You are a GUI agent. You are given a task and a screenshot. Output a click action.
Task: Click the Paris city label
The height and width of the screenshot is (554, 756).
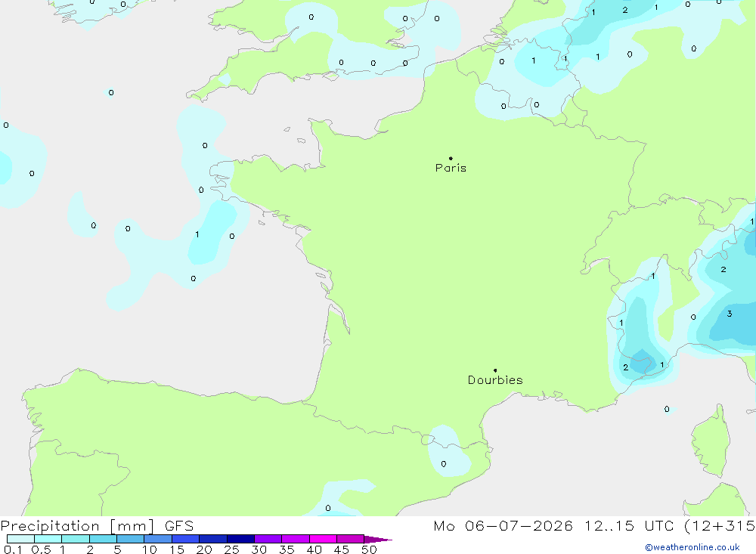pyautogui.click(x=451, y=168)
